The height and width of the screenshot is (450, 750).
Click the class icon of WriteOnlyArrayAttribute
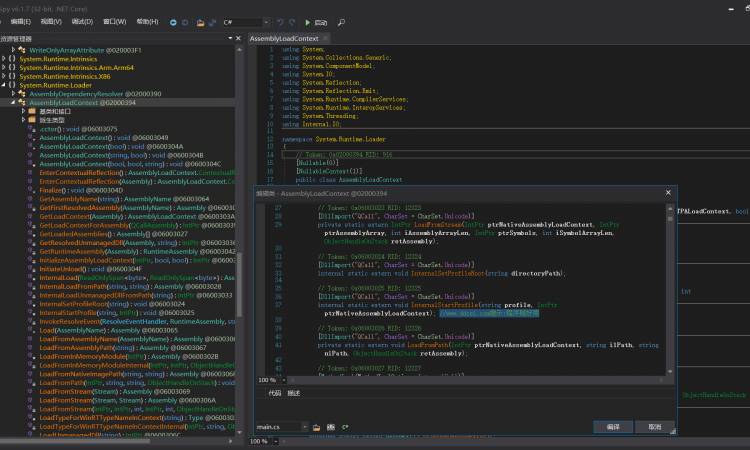pos(22,50)
